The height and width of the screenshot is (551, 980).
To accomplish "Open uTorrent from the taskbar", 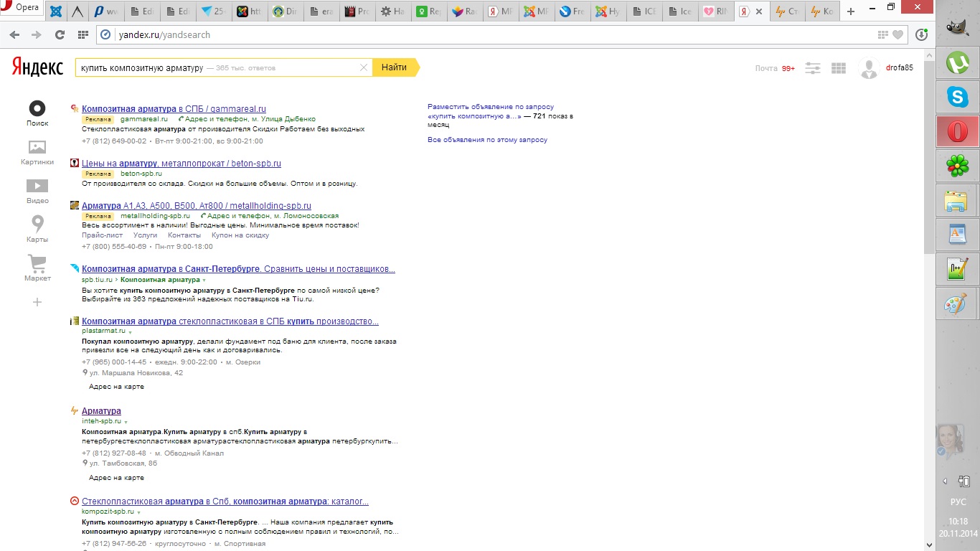I will 957,63.
